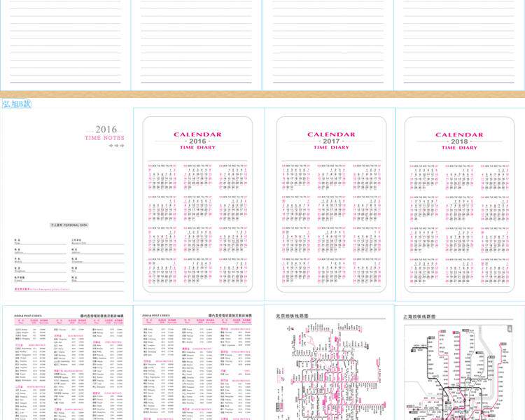Open the Beijing subway map image
Image resolution: width=525 pixels, height=420 pixels.
coord(330,371)
